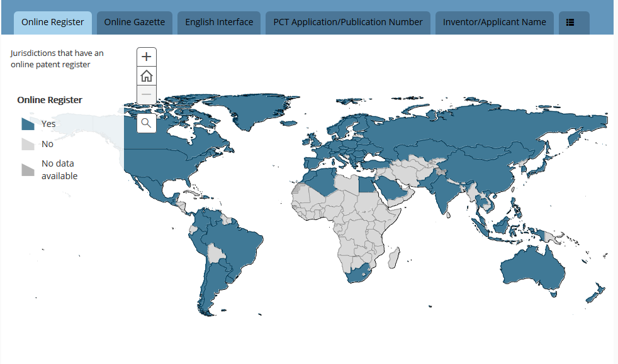Click the zoom in plus icon on map
Viewport: 618px width, 364px height.
coord(146,57)
